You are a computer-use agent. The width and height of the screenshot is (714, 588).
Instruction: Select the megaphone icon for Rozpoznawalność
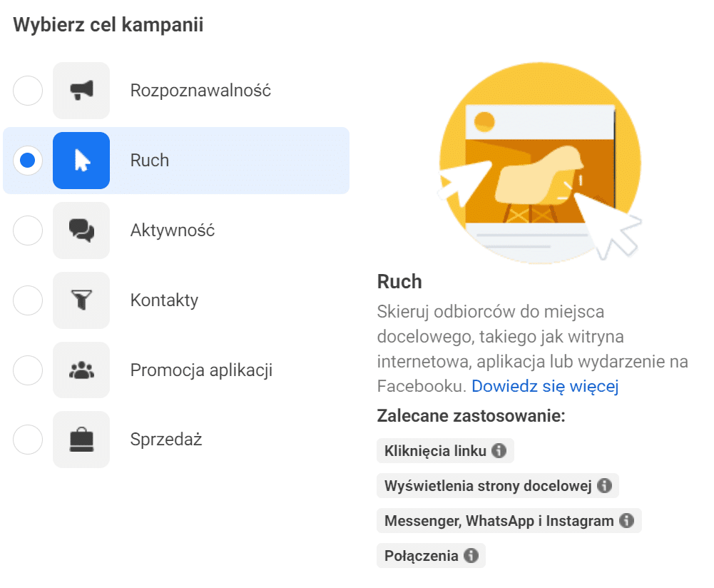tap(80, 91)
